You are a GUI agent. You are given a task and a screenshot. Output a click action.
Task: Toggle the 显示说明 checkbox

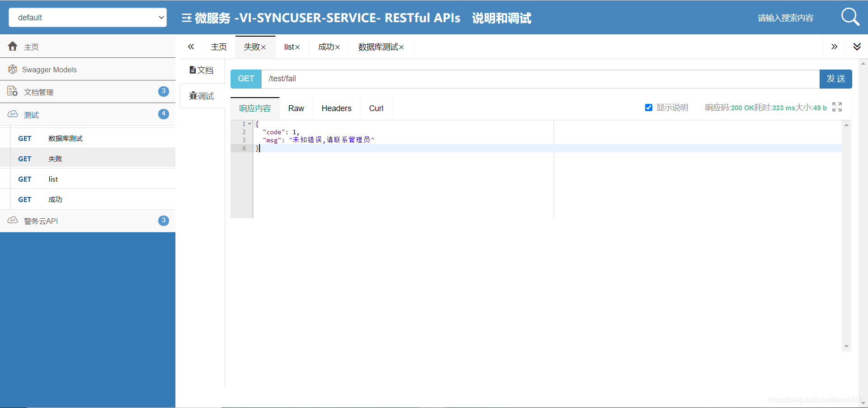[649, 108]
